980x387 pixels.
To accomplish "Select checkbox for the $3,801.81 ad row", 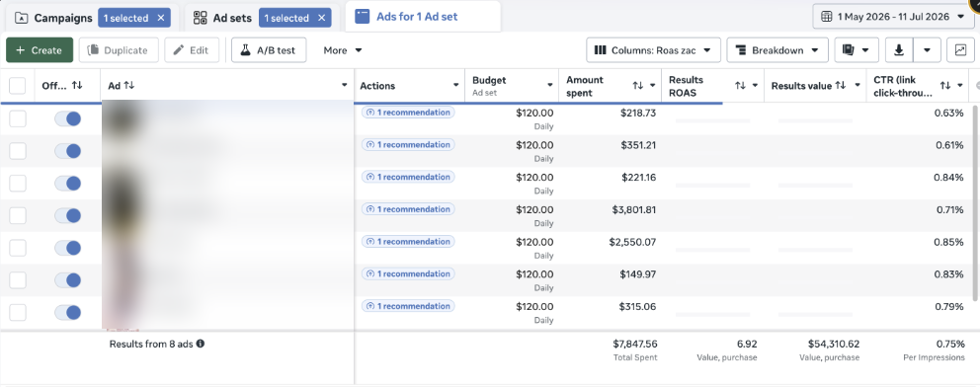I will 18,216.
